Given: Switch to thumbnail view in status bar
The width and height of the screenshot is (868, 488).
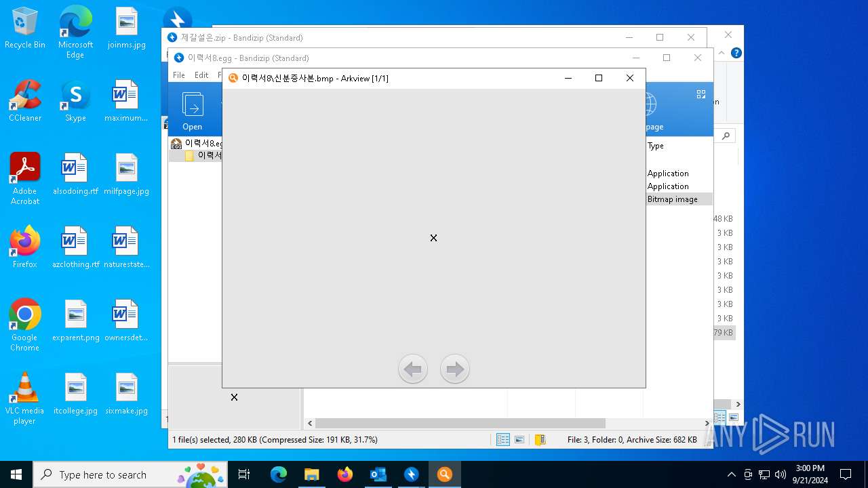Looking at the screenshot, I should [519, 440].
